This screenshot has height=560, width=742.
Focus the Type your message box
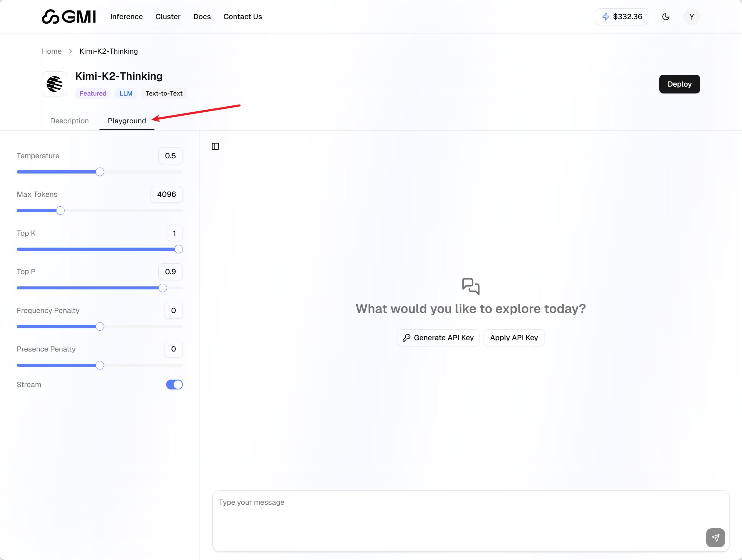point(471,521)
